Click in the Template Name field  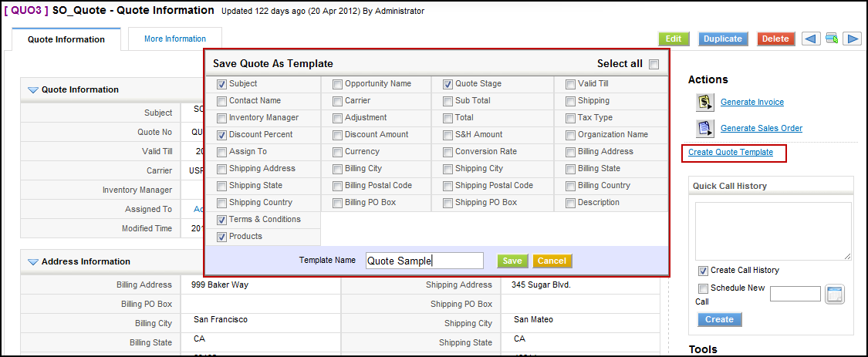click(x=424, y=261)
